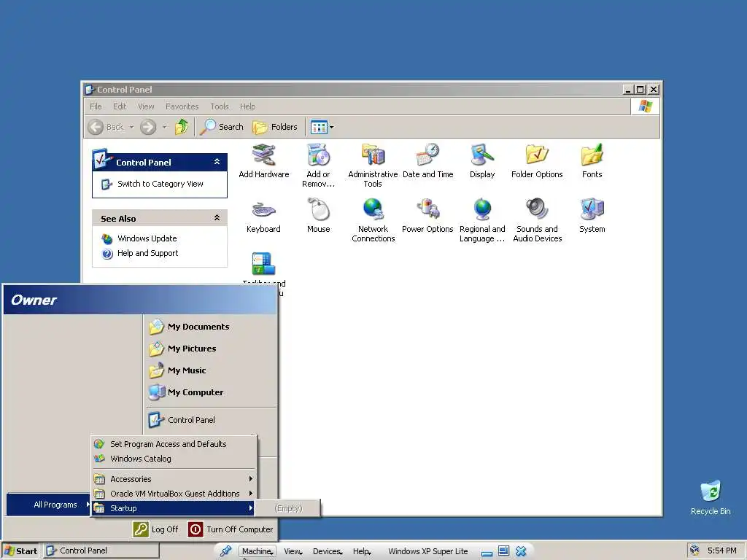Open My Music from Start menu
This screenshot has height=560, width=747.
177,370
